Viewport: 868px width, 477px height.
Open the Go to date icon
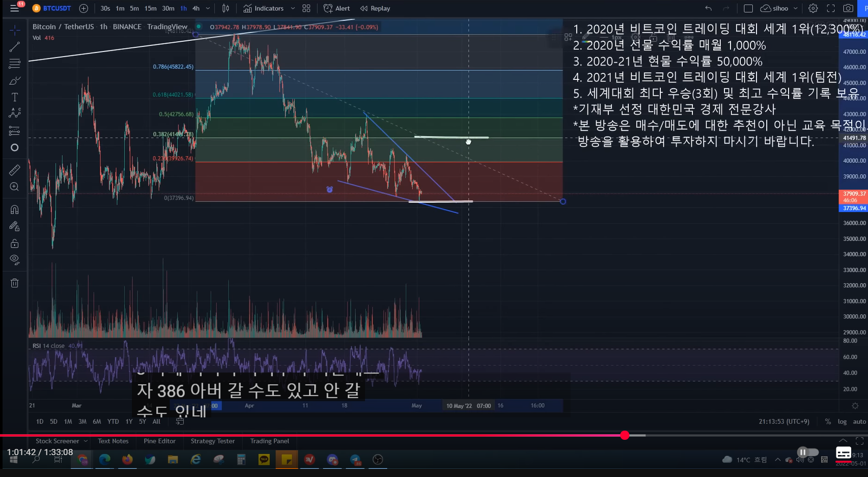(180, 421)
